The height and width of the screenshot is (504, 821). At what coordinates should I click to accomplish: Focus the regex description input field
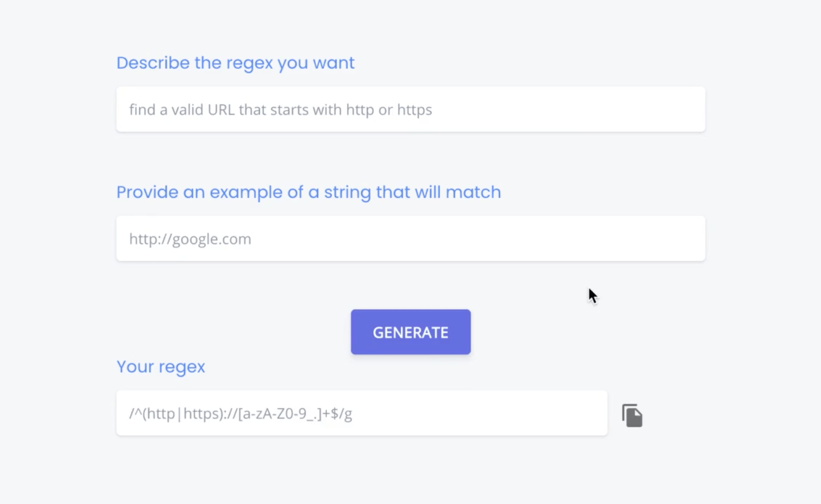(410, 109)
